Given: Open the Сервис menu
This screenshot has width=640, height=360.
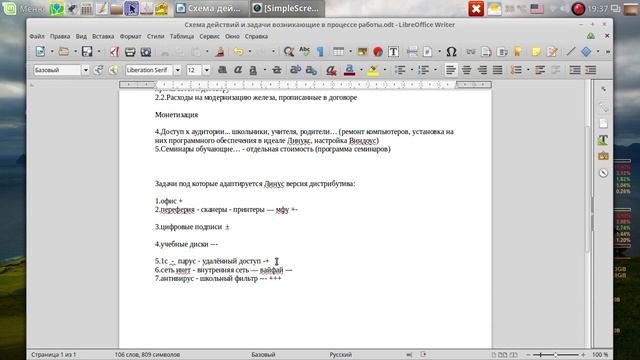Looking at the screenshot, I should click(209, 36).
